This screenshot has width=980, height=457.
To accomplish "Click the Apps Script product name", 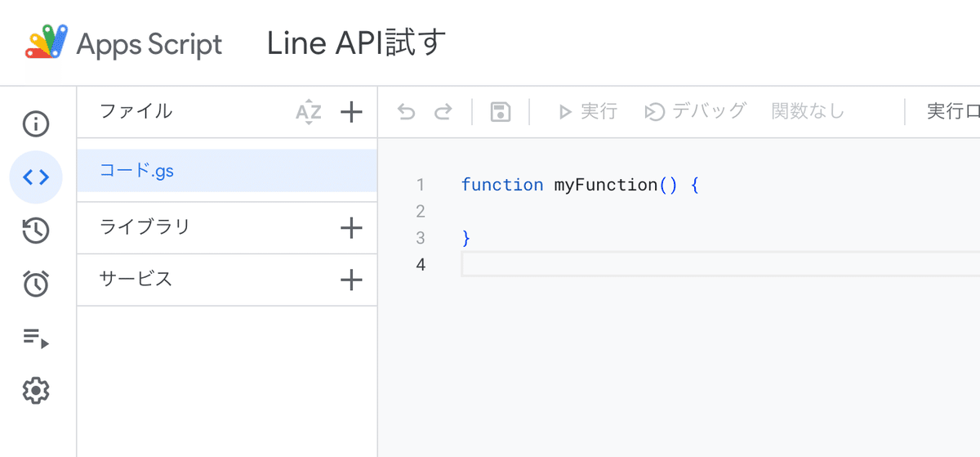I will [149, 44].
